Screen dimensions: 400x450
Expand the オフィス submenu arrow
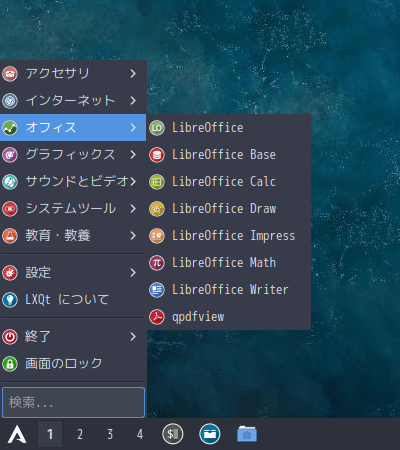coord(133,127)
